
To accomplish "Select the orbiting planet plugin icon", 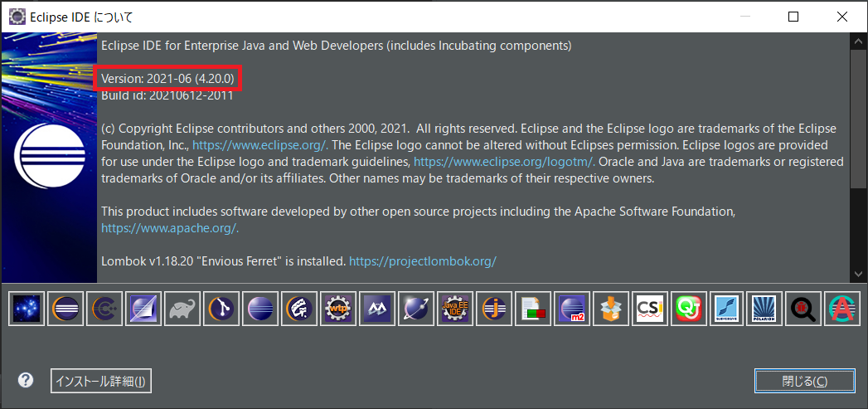I will (x=415, y=308).
